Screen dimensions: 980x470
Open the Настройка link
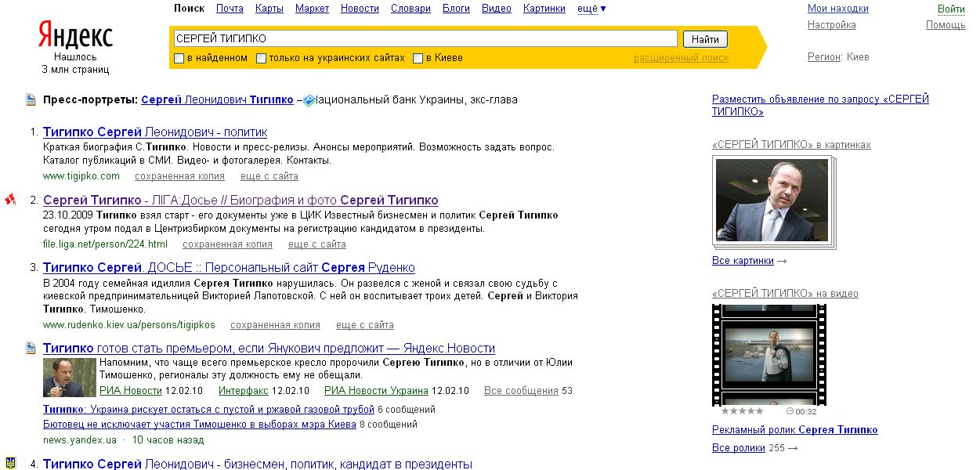[x=832, y=25]
